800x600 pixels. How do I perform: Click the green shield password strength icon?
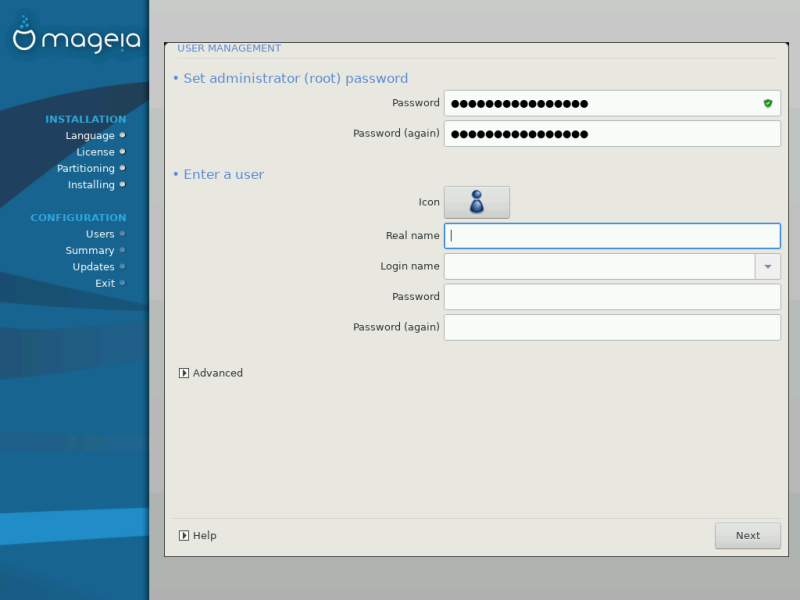767,103
